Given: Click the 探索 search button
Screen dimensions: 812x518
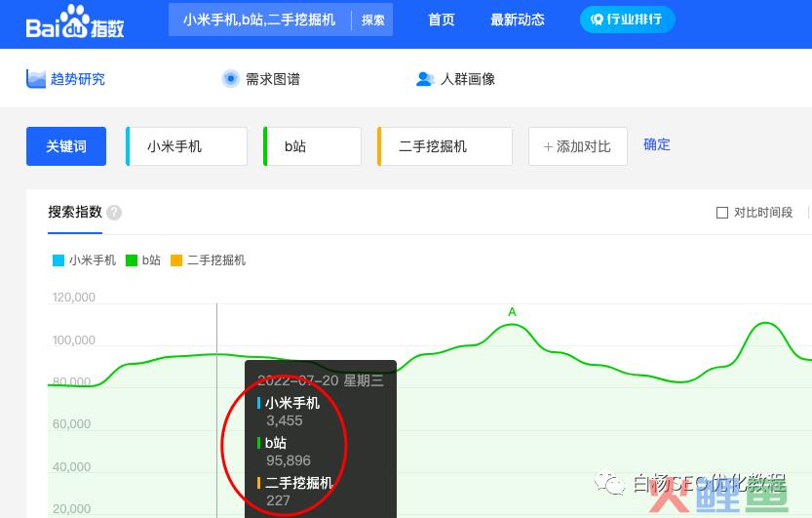Looking at the screenshot, I should 372,20.
